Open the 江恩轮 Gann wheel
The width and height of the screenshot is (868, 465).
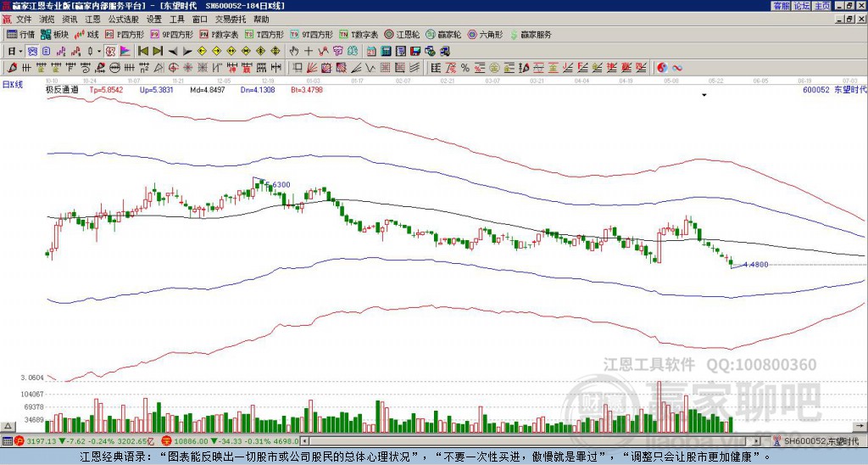pos(402,34)
